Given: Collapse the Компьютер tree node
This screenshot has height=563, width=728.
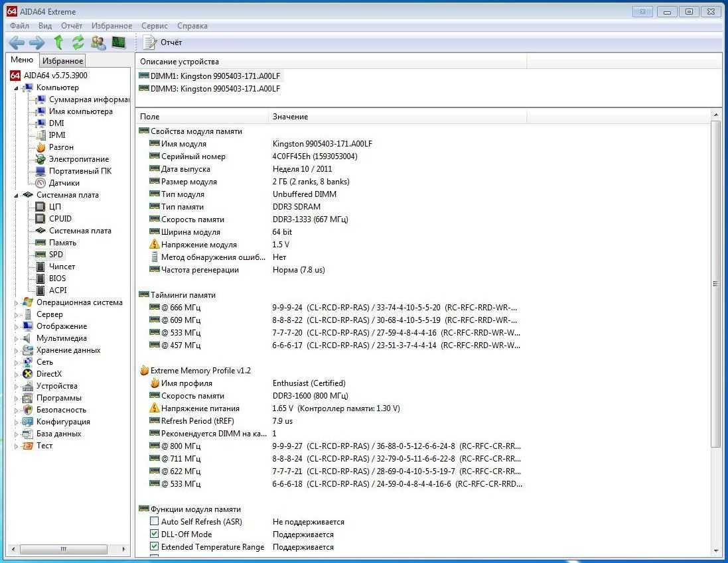Looking at the screenshot, I should 16,88.
